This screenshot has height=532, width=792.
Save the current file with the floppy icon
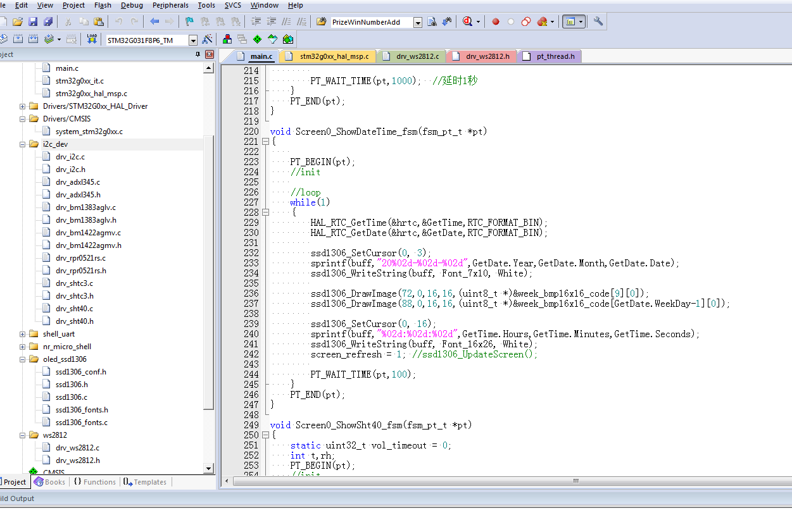click(x=33, y=22)
